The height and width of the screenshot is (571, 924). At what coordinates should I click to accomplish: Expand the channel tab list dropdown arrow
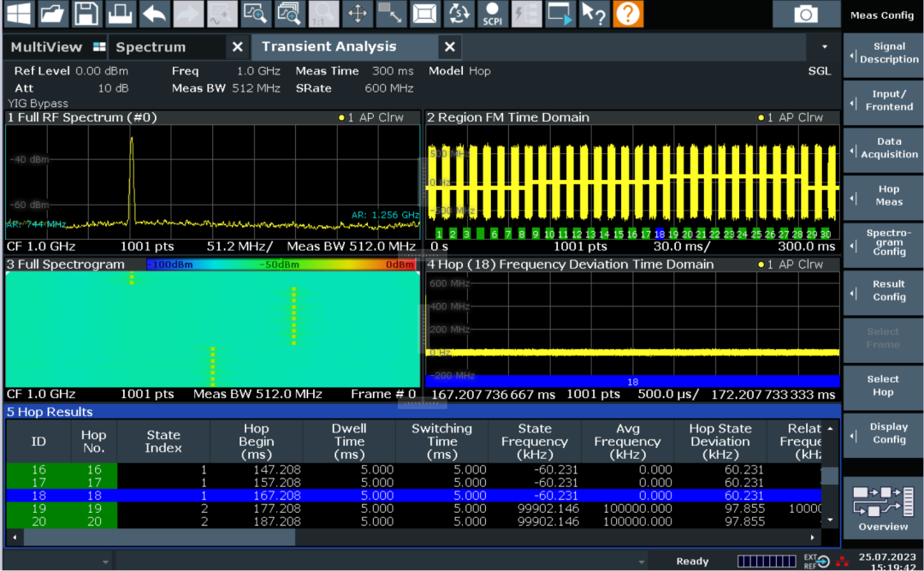(825, 47)
